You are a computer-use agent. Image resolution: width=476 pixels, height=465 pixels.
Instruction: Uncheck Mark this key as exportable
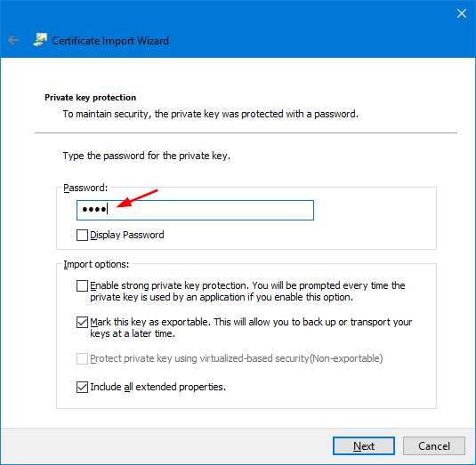pyautogui.click(x=82, y=322)
